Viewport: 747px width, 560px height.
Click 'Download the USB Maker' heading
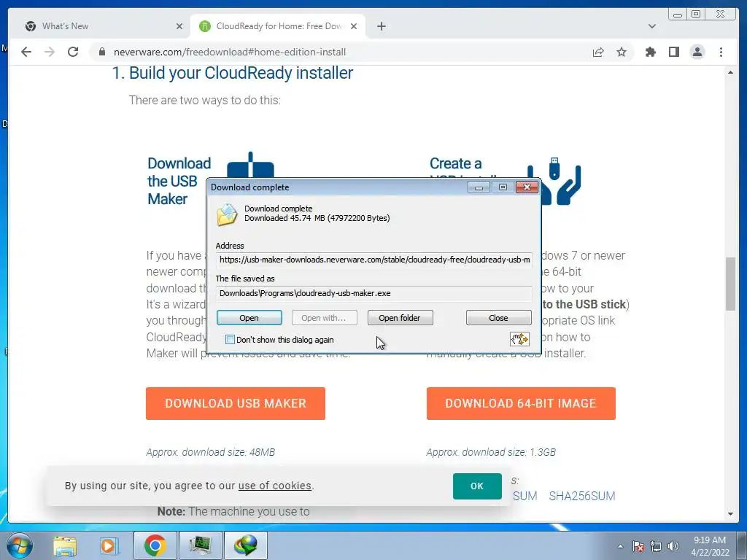[x=179, y=181]
